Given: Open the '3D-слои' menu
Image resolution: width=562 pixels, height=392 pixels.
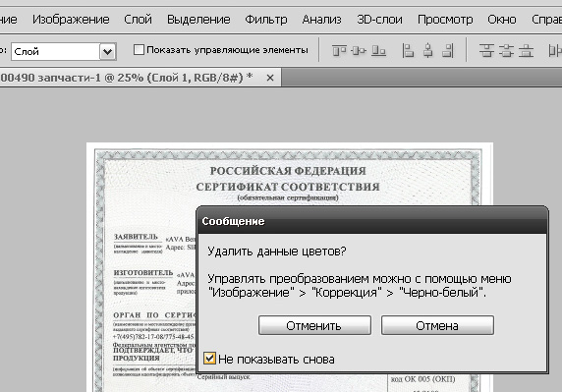Looking at the screenshot, I should (x=379, y=20).
